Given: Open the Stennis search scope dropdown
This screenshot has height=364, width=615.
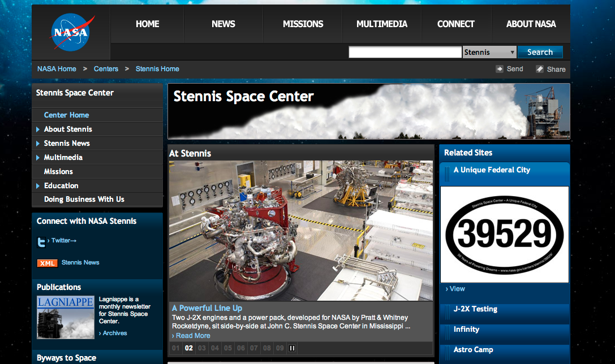Looking at the screenshot, I should point(489,52).
